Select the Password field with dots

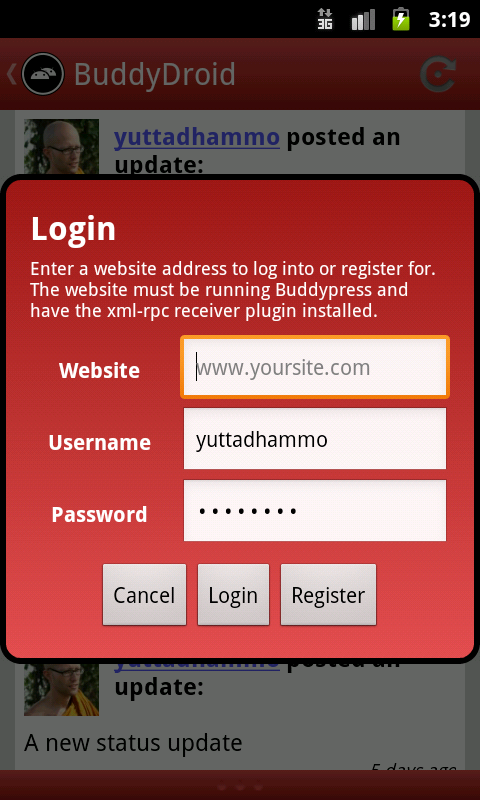click(315, 510)
